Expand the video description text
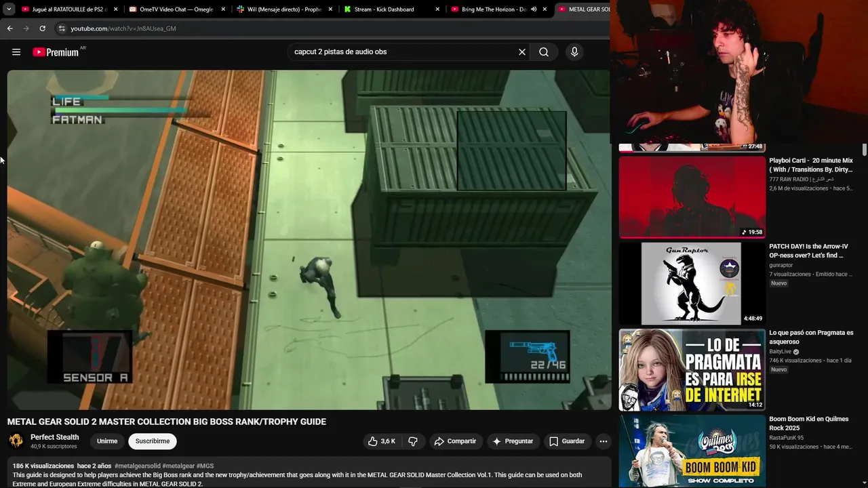 (x=297, y=479)
